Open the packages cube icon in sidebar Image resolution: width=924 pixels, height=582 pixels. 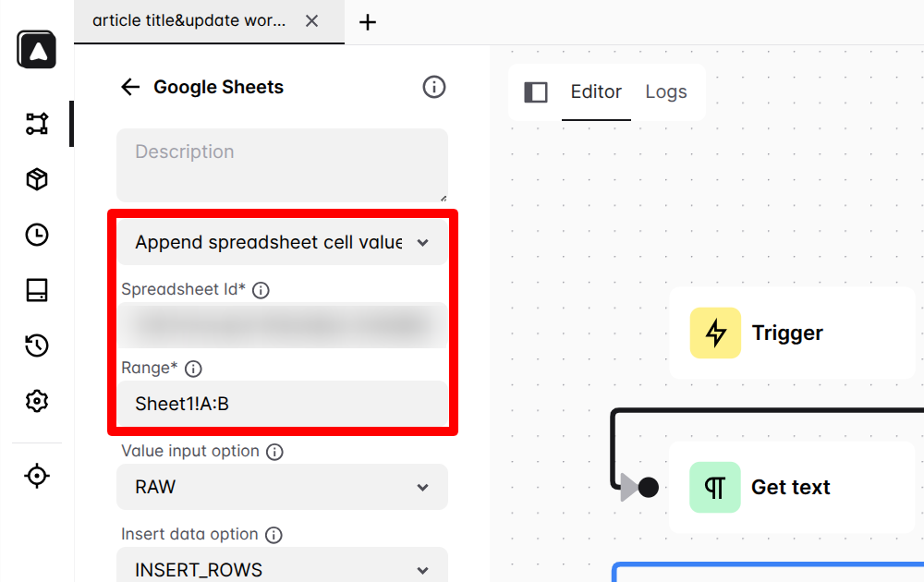click(x=37, y=179)
